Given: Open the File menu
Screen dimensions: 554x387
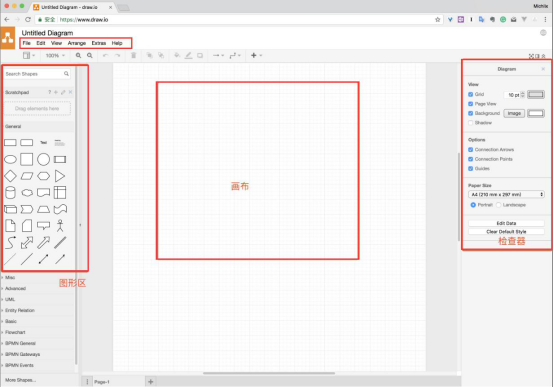Looking at the screenshot, I should pos(26,43).
